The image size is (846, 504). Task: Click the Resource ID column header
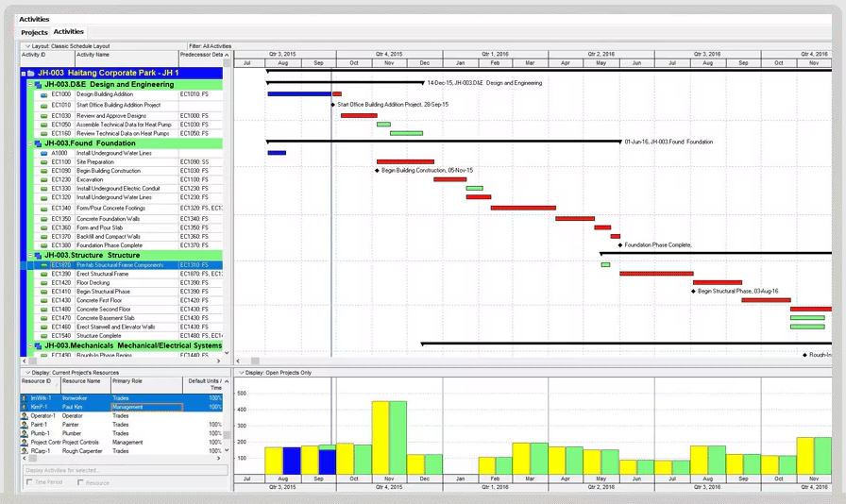click(40, 385)
